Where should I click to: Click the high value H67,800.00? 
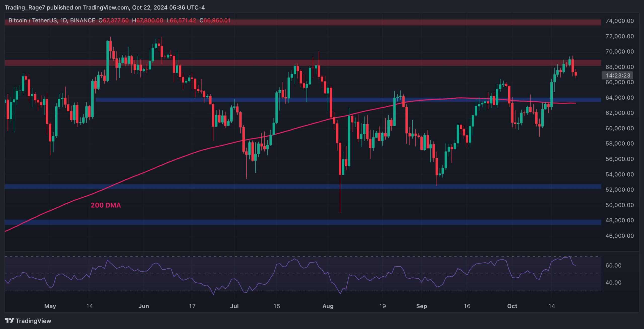pyautogui.click(x=147, y=20)
